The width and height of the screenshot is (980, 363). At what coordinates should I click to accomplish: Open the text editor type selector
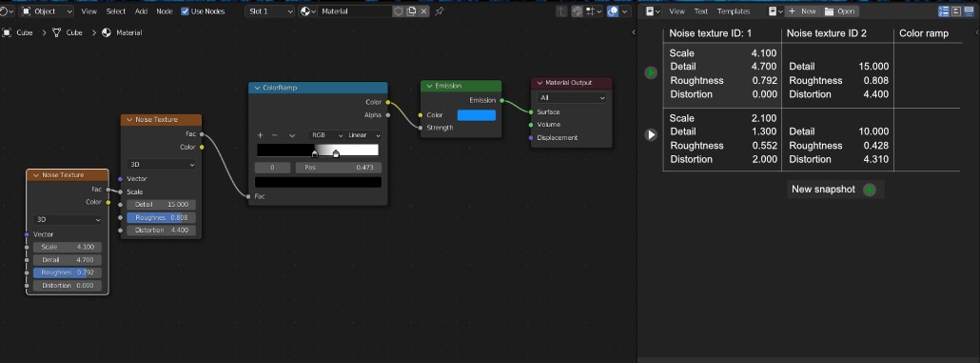[x=654, y=11]
